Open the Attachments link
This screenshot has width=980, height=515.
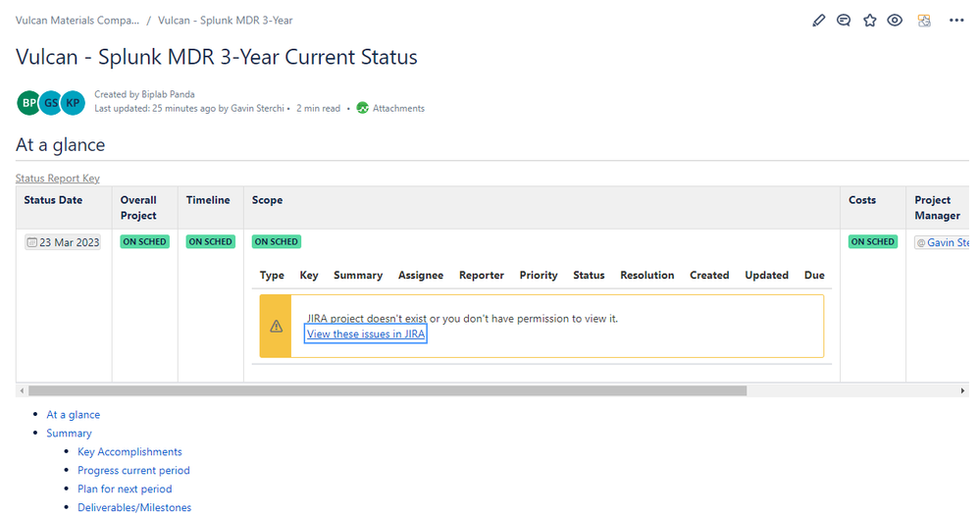(x=398, y=108)
